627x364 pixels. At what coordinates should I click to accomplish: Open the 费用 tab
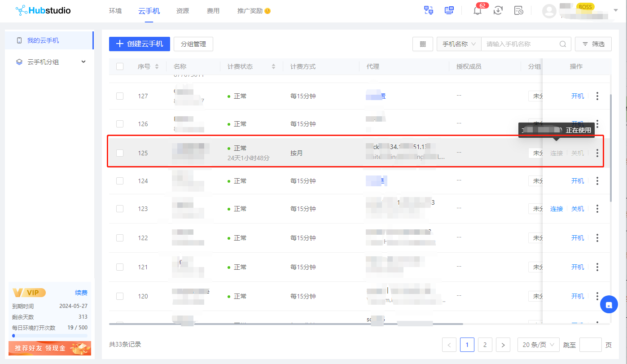(213, 11)
